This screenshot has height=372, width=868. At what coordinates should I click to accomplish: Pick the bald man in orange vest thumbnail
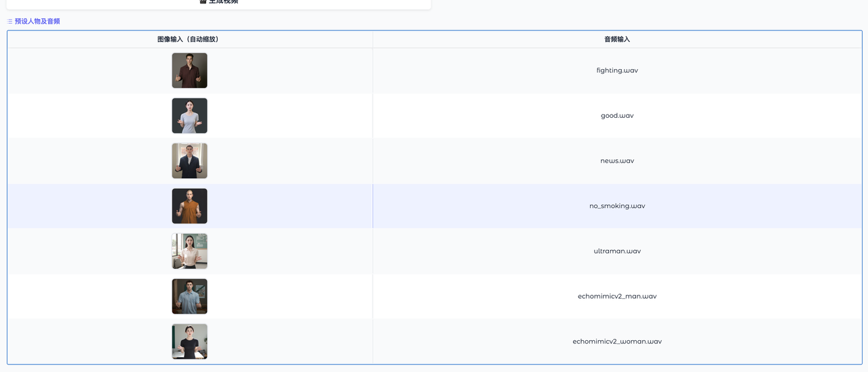(x=189, y=206)
